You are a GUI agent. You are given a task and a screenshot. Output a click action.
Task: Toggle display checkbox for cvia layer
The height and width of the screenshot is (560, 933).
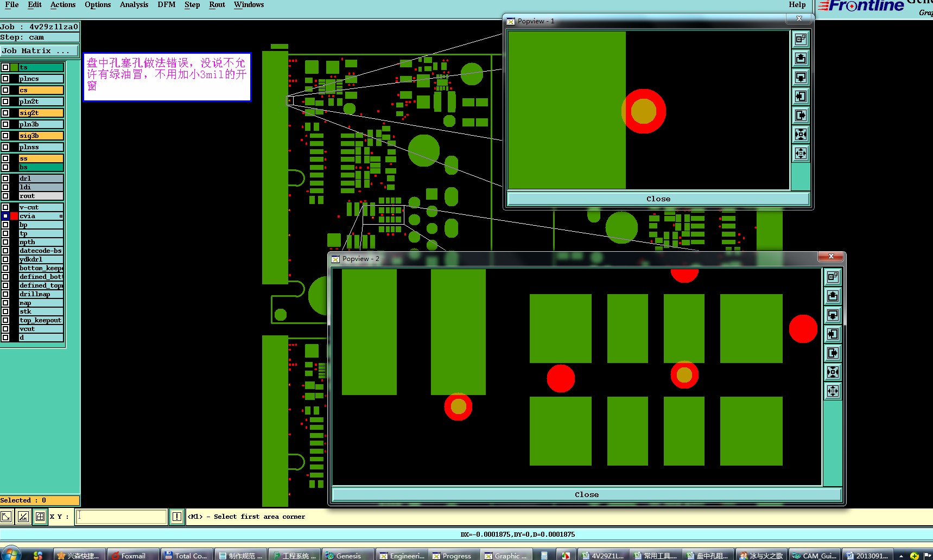[5, 216]
